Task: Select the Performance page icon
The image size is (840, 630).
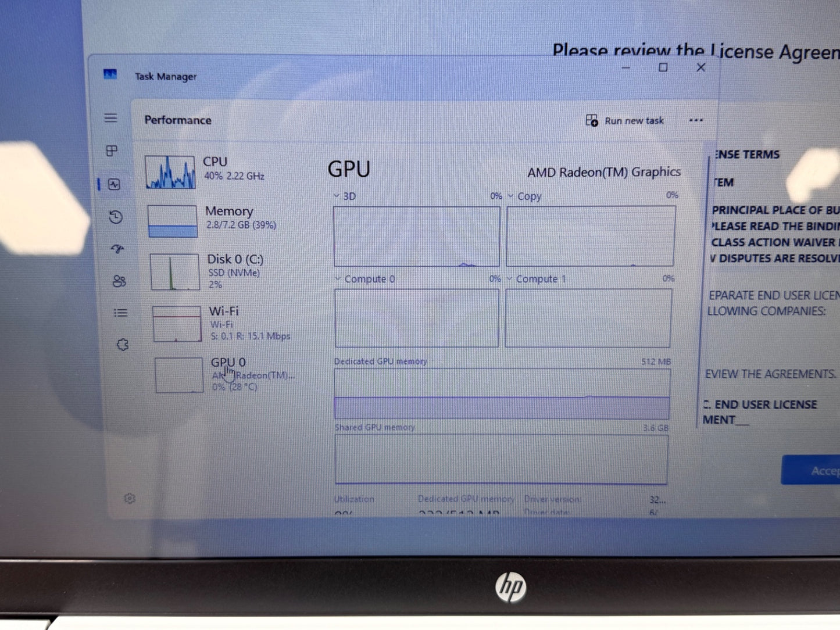Action: 114,185
